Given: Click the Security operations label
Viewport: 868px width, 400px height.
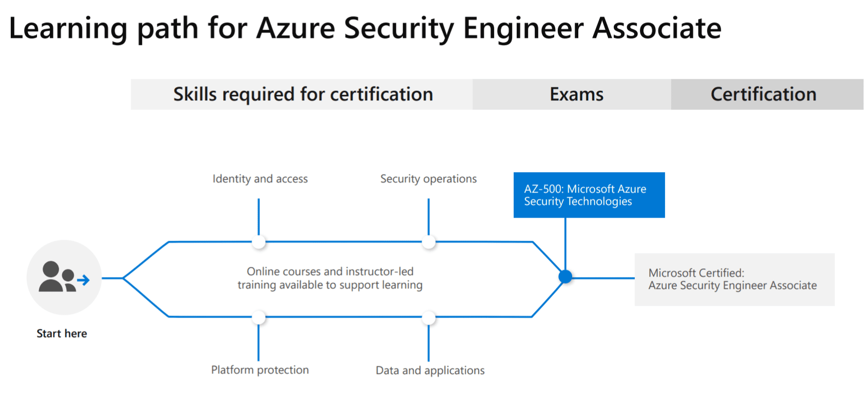Looking at the screenshot, I should [x=429, y=179].
